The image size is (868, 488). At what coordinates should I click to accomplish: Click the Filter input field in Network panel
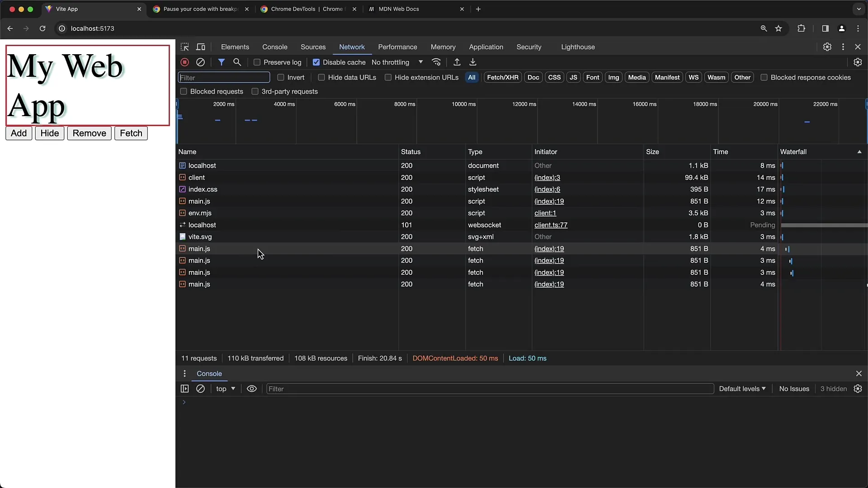click(224, 77)
